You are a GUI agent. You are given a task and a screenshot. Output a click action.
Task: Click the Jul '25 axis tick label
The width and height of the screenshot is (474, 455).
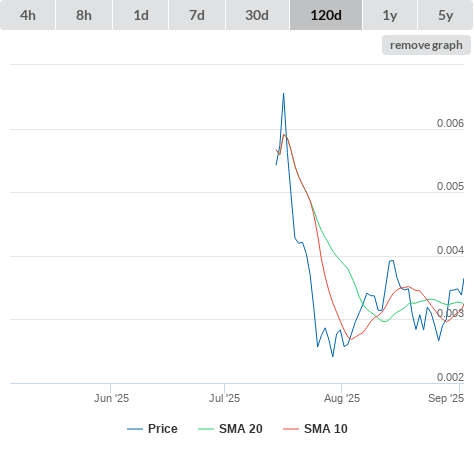click(x=224, y=398)
